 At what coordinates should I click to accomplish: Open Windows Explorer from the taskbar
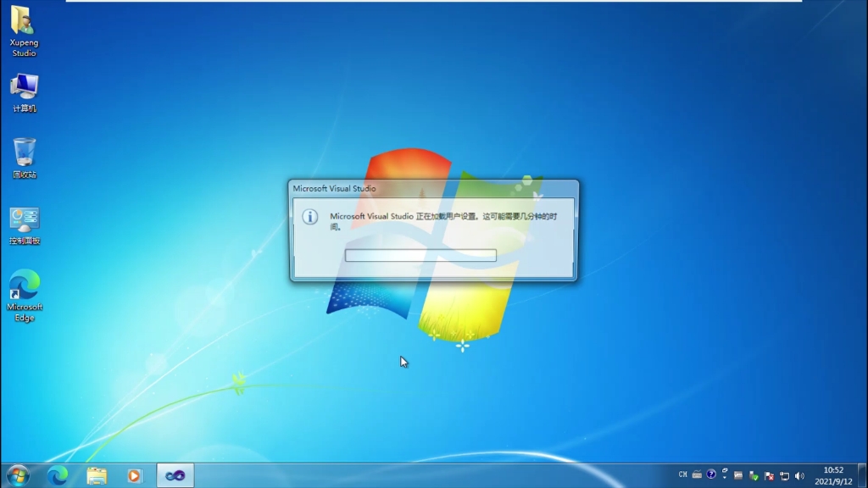(x=96, y=476)
